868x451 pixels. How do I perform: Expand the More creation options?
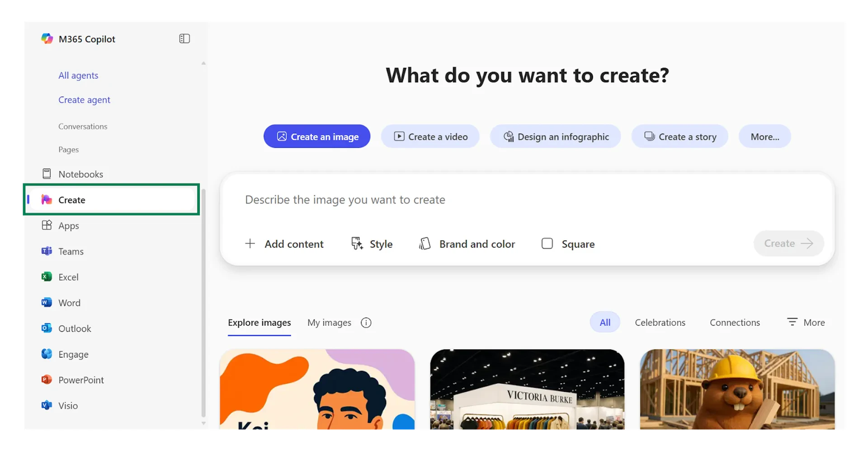764,136
